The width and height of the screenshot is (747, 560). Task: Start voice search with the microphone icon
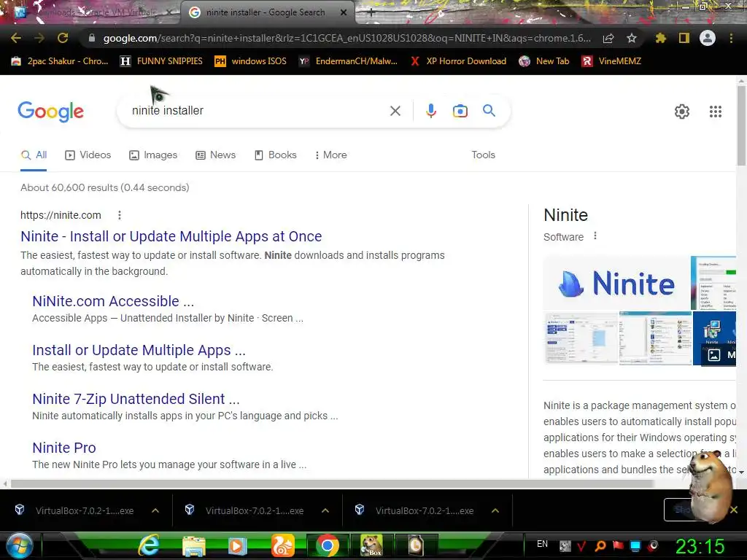pyautogui.click(x=430, y=111)
